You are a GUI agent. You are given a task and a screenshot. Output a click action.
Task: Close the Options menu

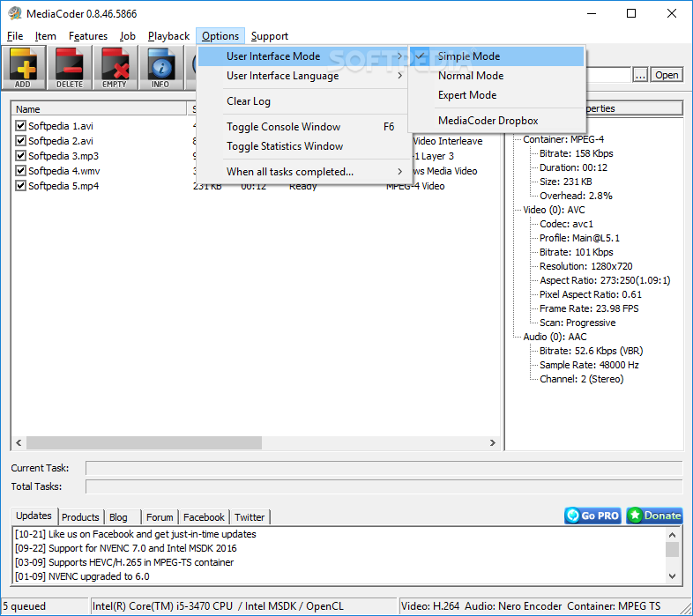tap(220, 36)
